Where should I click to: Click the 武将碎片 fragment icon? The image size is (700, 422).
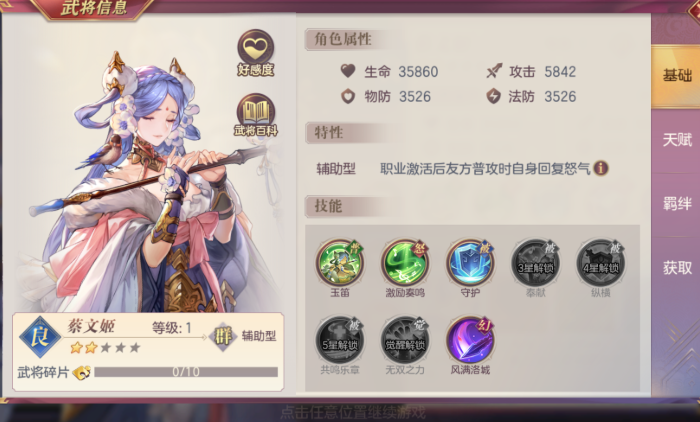tap(82, 372)
